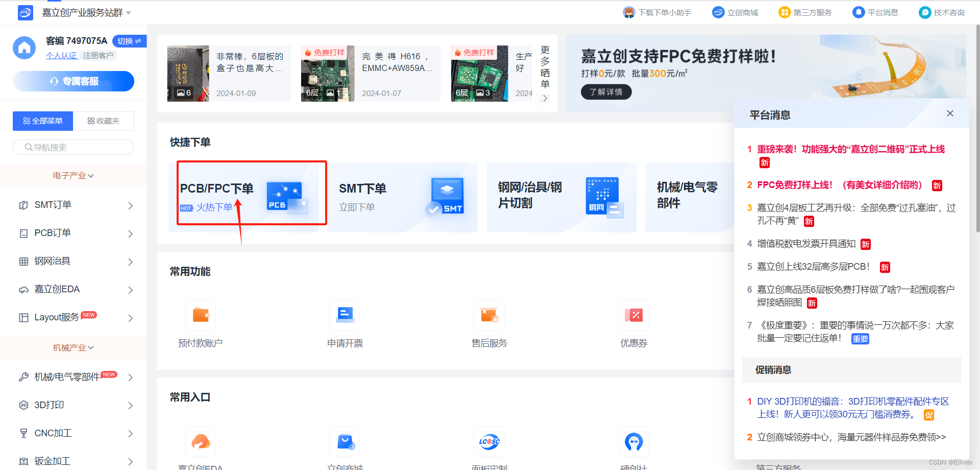
Task: Open 平台消息 bell icon in header
Action: click(x=859, y=12)
